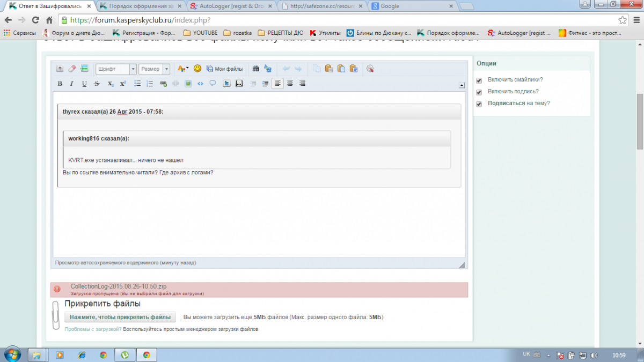Viewport: 644px width, 362px height.
Task: Reload the current page
Action: coord(35,20)
